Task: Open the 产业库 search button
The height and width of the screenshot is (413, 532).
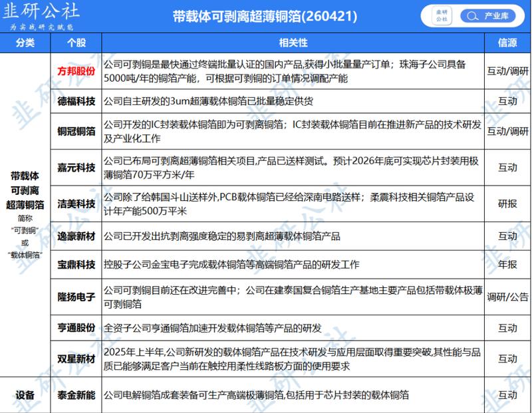Action: (487, 16)
